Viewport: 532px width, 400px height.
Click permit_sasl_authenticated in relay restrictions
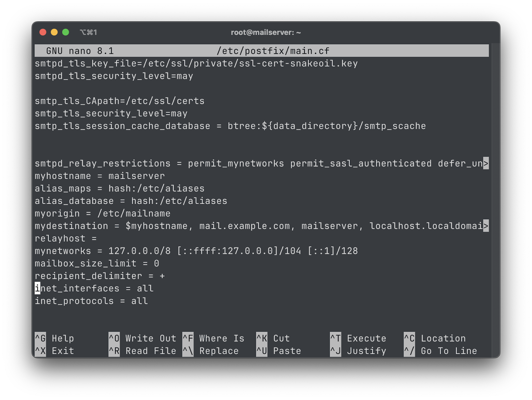(361, 163)
